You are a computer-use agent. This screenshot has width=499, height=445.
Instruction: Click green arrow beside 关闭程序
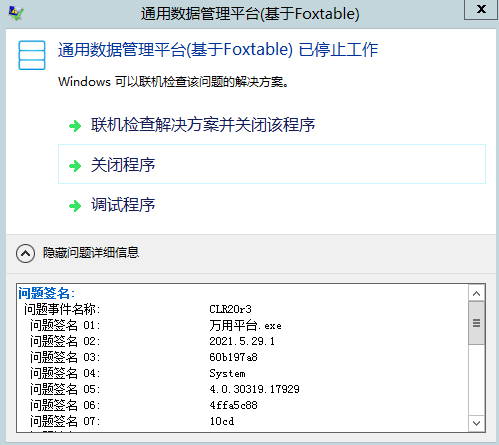[75, 166]
